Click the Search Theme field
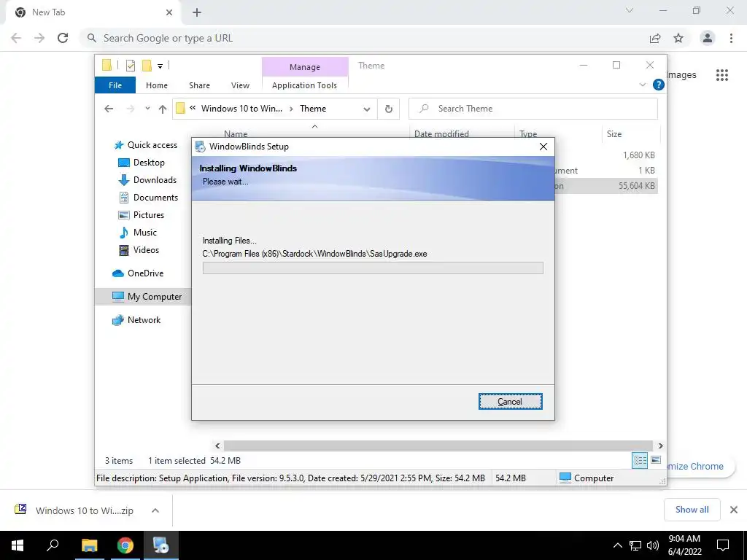This screenshot has width=747, height=560. 533,109
